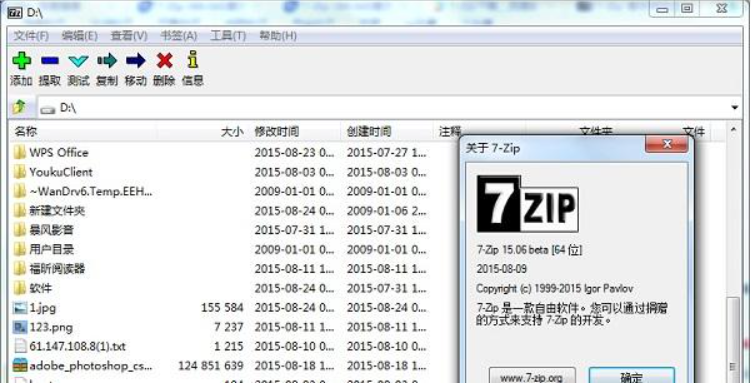
Task: Select the file name 123.png
Action: point(51,327)
